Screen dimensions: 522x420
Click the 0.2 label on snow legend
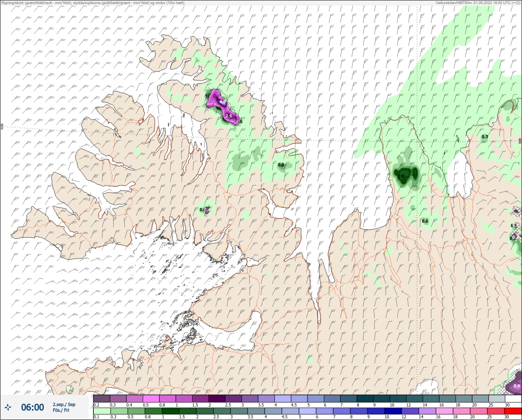(x=96, y=405)
